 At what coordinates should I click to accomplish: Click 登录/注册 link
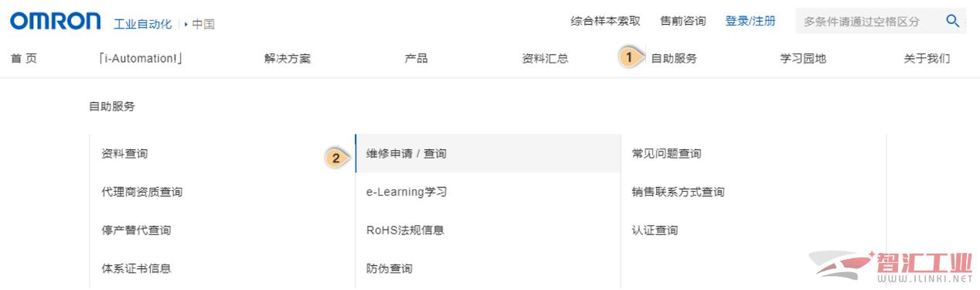(750, 21)
